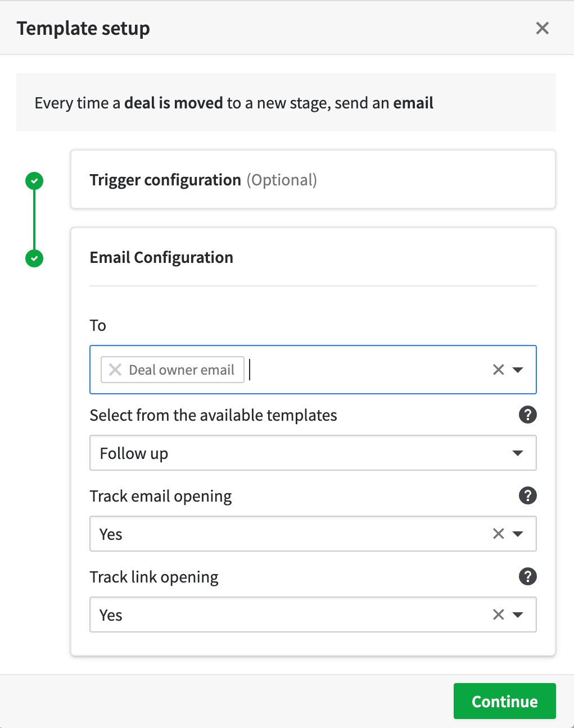Change Track email opening setting
The image size is (574, 728).
point(313,534)
